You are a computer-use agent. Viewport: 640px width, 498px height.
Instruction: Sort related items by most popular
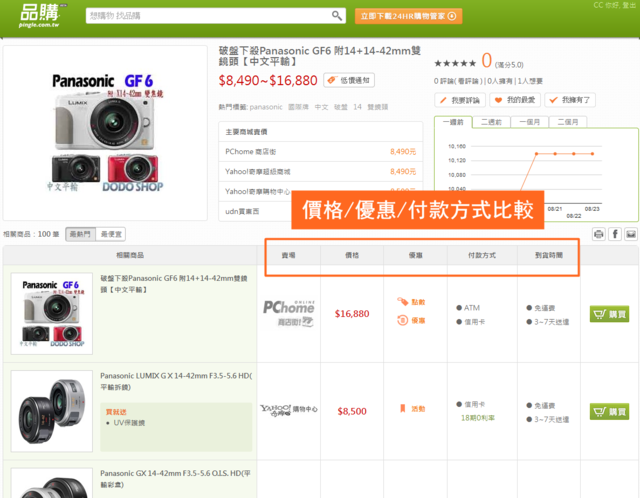point(80,234)
